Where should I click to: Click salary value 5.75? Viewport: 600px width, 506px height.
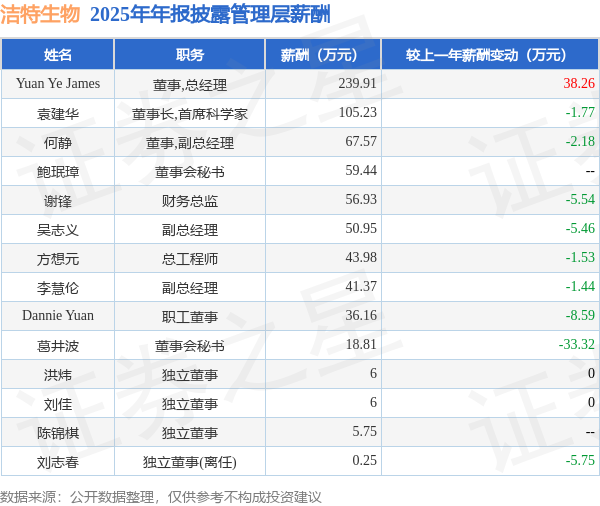point(364,432)
